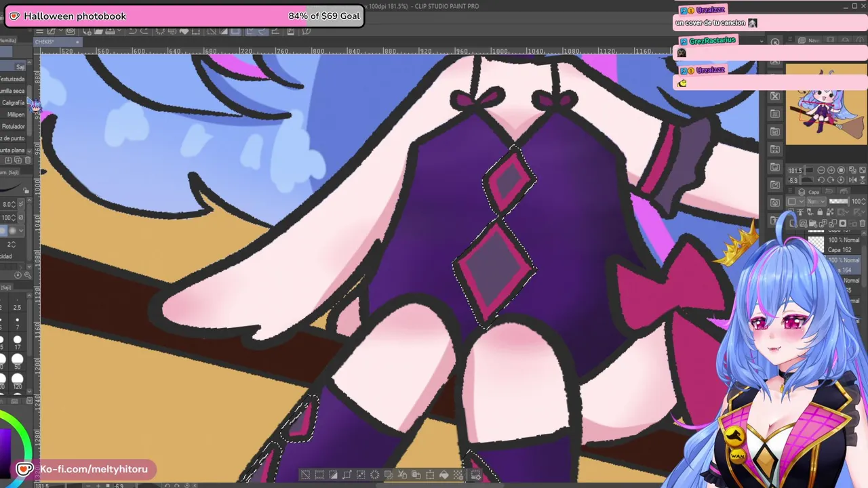Flip canvas horizontally in navigator

pos(852,180)
